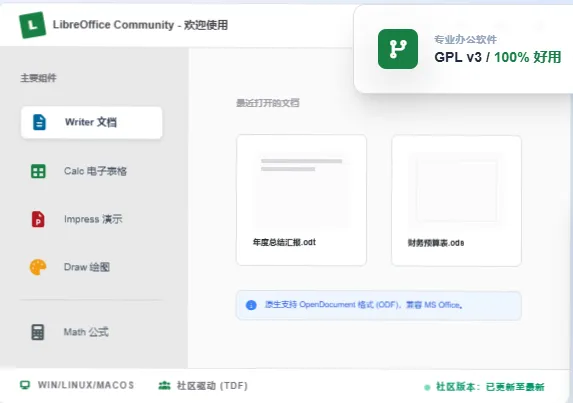
Task: Select Math 公式 in sidebar
Action: point(92,332)
